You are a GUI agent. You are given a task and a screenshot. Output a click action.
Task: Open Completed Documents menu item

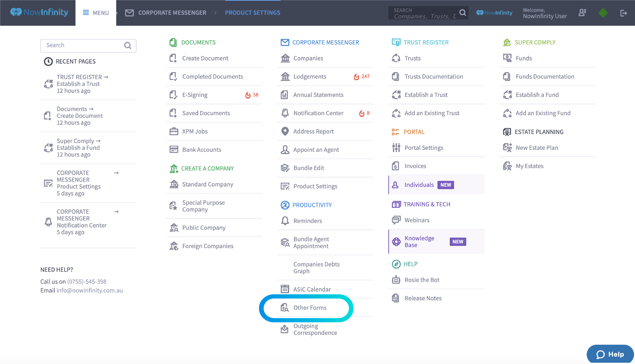click(x=214, y=77)
